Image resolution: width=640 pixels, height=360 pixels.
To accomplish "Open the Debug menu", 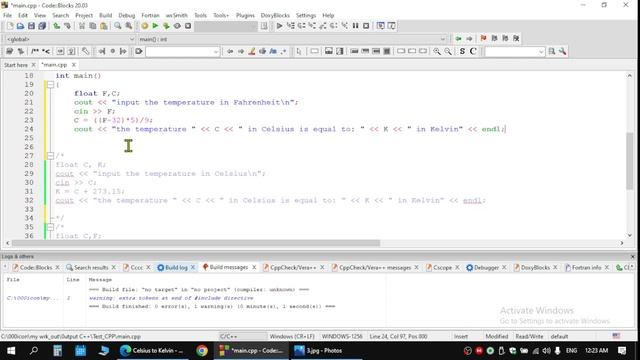I will tap(127, 15).
